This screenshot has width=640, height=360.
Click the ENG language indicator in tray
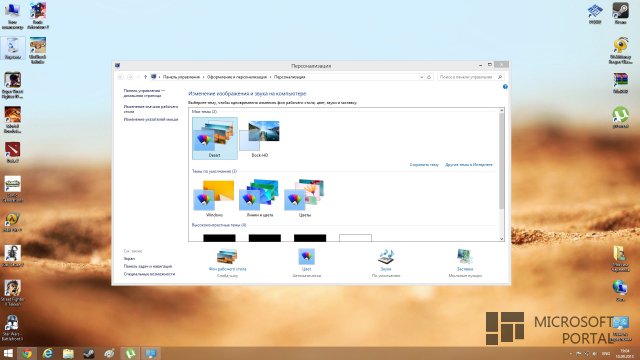pos(606,353)
